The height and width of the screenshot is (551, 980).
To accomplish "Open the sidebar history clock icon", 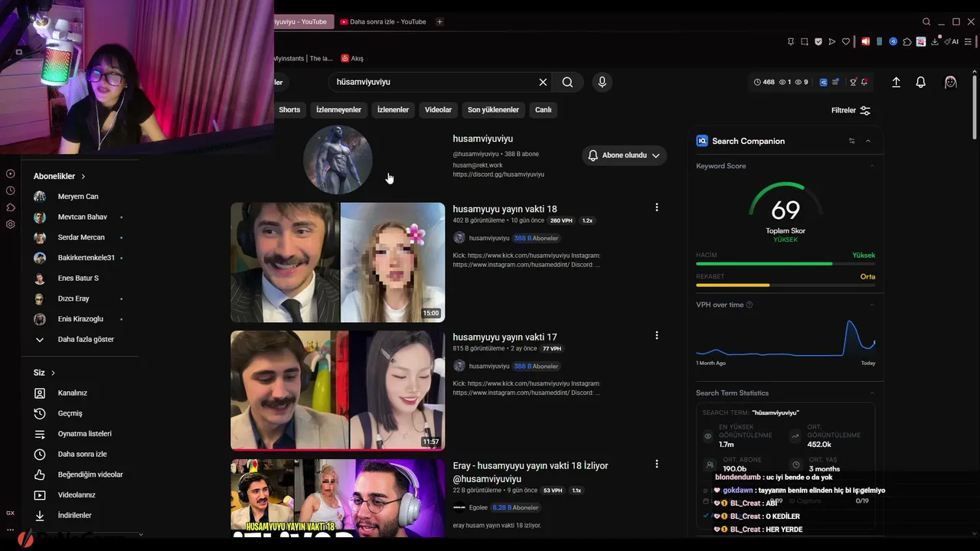I will tap(11, 191).
